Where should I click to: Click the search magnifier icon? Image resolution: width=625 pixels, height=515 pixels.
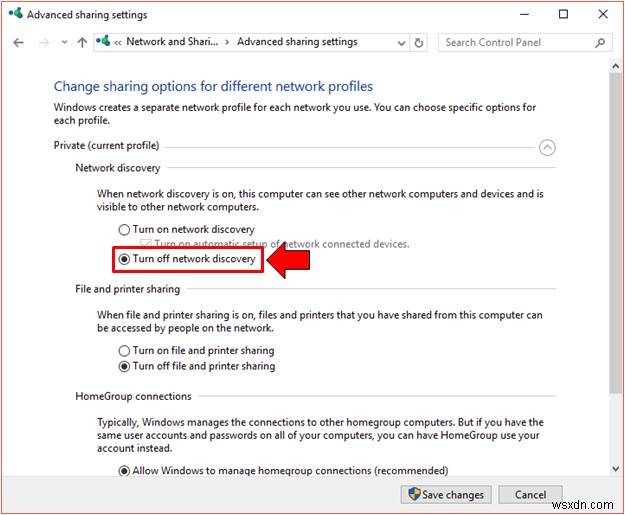point(600,43)
